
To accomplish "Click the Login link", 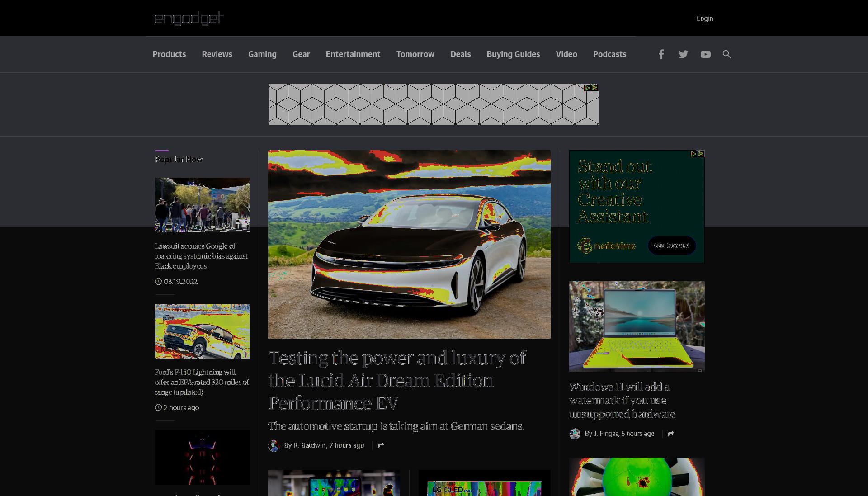I will (x=705, y=19).
